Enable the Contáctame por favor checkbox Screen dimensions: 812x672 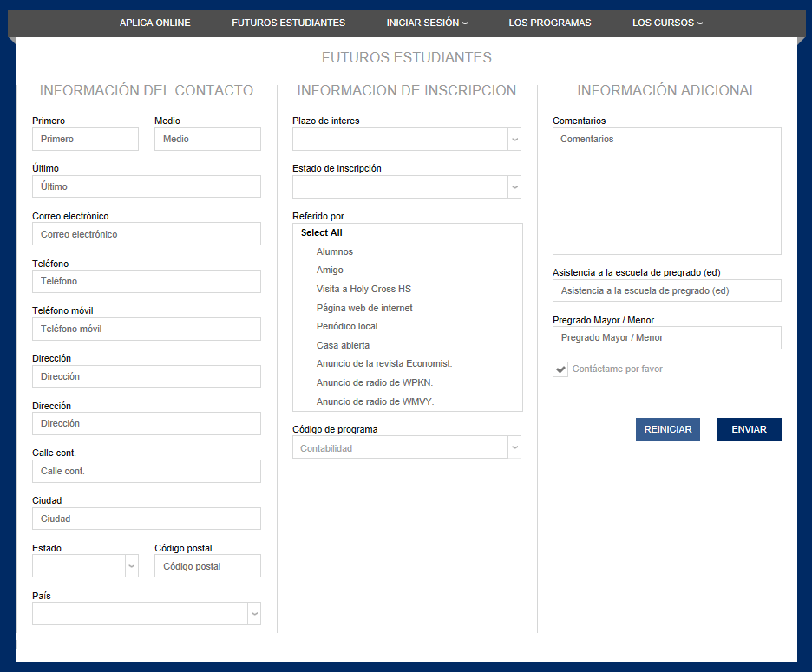click(560, 369)
